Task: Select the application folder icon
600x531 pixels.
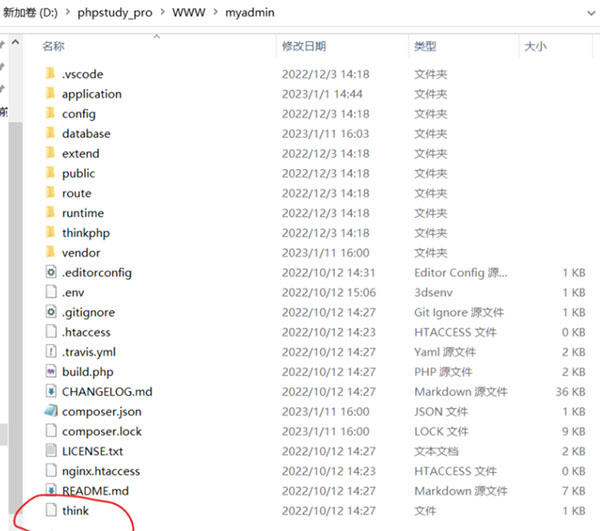Action: [x=50, y=93]
